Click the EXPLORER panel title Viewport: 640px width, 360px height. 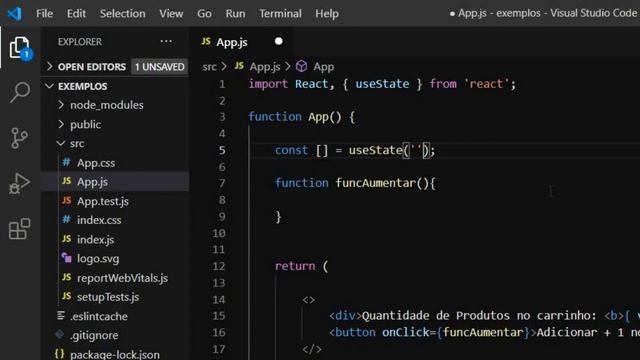pos(80,42)
